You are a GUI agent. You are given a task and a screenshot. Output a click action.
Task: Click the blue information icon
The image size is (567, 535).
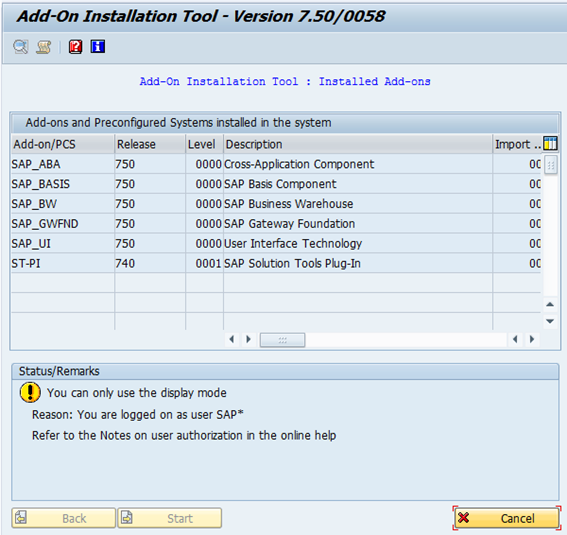tap(98, 47)
